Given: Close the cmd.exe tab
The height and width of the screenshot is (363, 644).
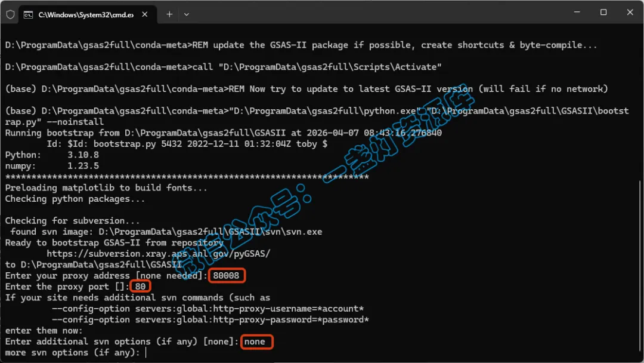Looking at the screenshot, I should pyautogui.click(x=144, y=14).
